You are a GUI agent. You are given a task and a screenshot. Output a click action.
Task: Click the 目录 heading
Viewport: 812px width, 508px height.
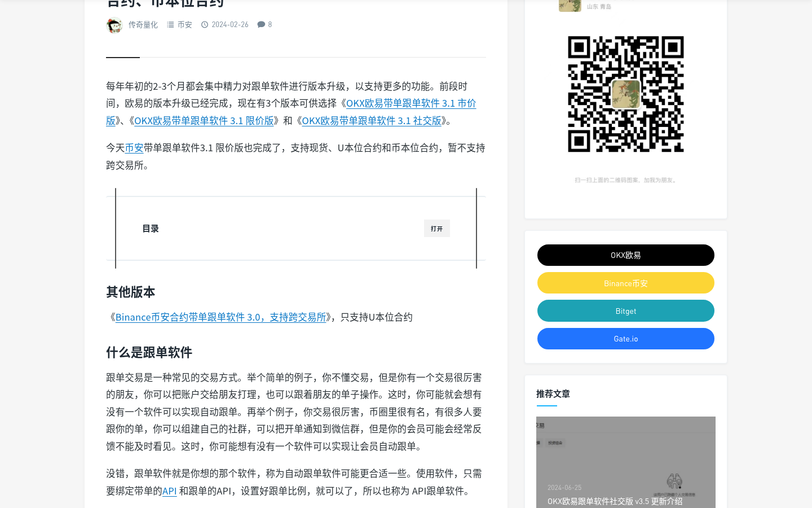(x=151, y=229)
